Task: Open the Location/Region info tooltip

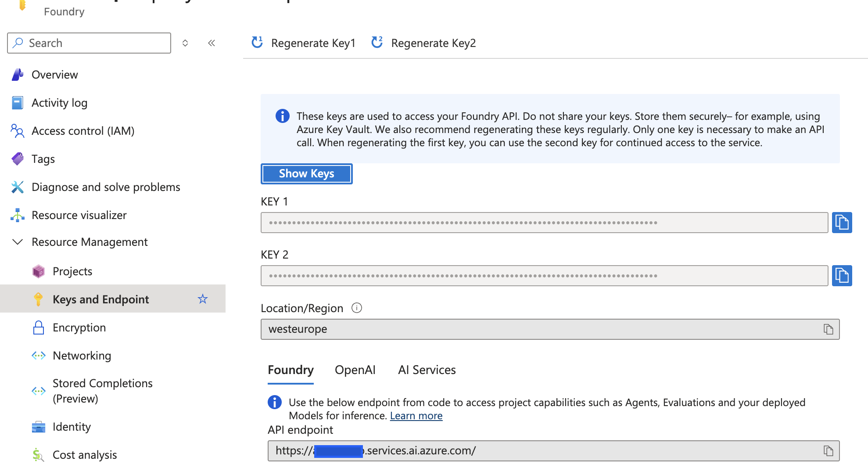Action: coord(357,308)
